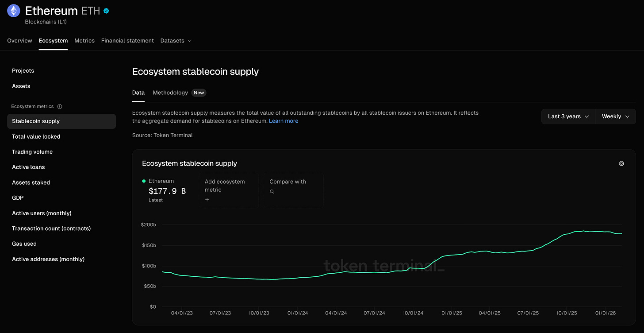Expand the Datasets dropdown menu
Image resolution: width=644 pixels, height=333 pixels.
[x=176, y=41]
